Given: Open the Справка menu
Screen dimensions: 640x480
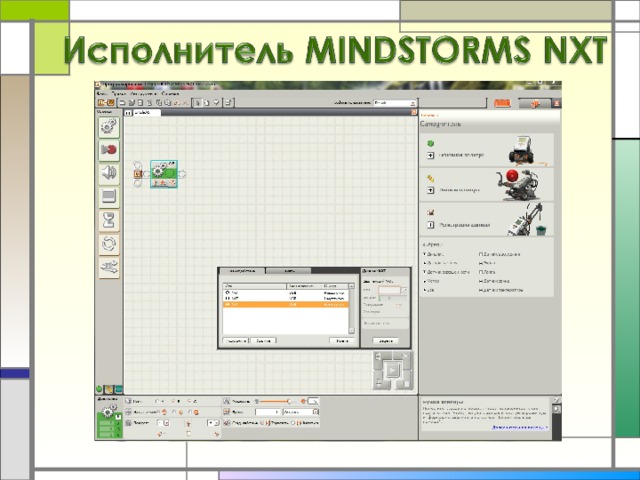Looking at the screenshot, I should pos(170,94).
